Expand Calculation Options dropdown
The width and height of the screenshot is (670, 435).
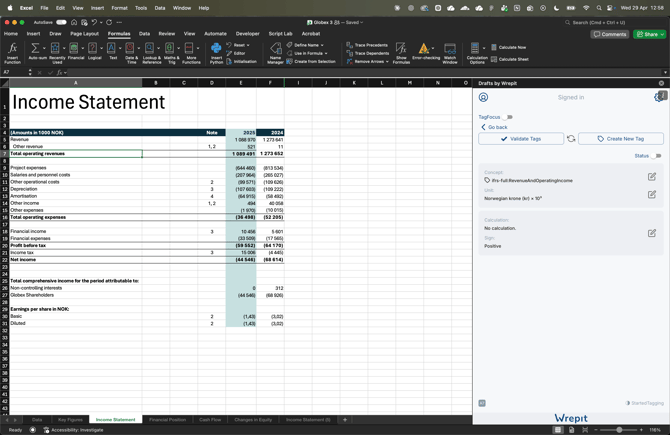point(484,48)
